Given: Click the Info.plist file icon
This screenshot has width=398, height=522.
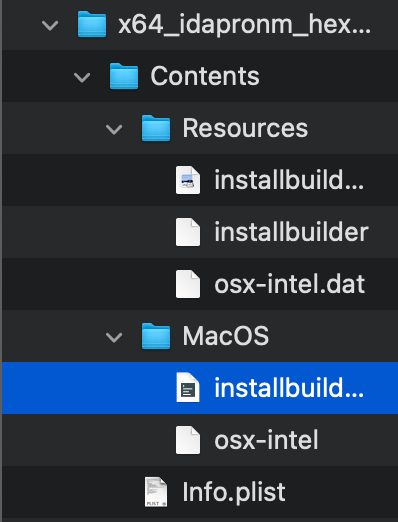Looking at the screenshot, I should point(156,492).
